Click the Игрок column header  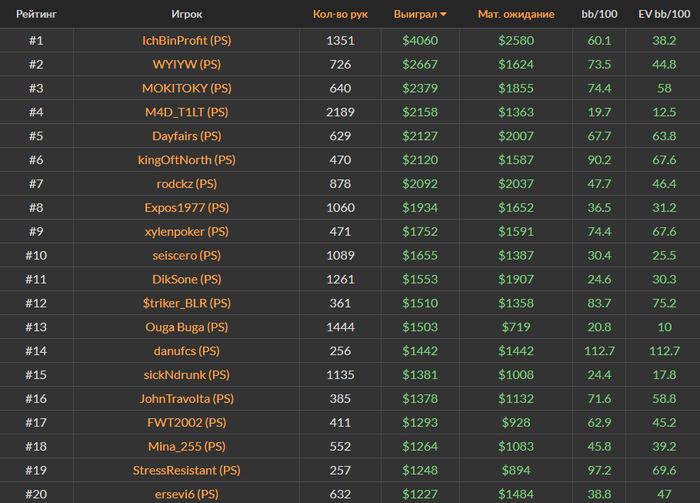click(186, 15)
